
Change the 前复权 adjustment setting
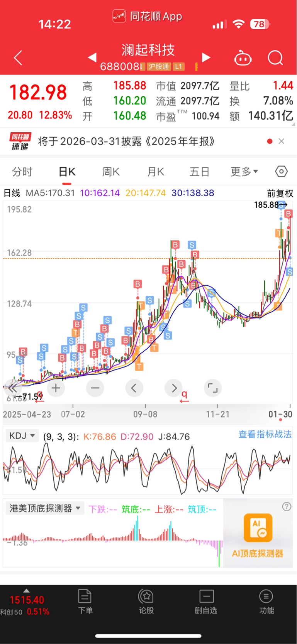coord(280,193)
